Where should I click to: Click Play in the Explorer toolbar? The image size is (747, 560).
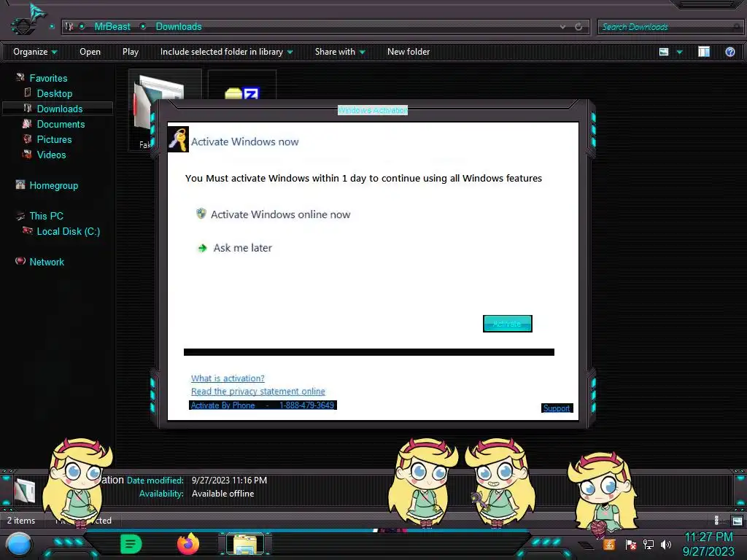130,52
